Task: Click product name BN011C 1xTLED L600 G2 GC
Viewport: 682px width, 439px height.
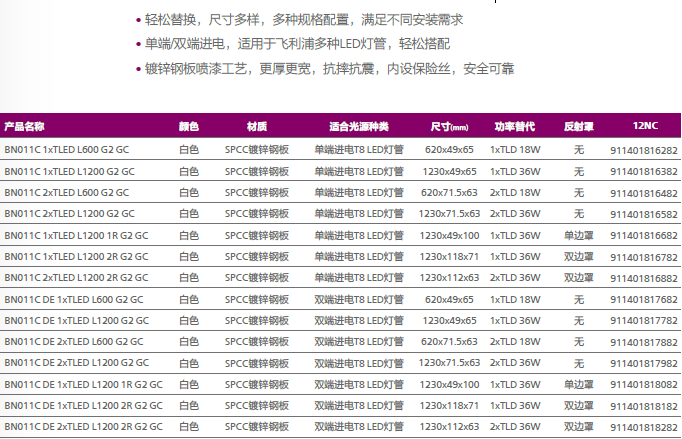Action: 67,149
